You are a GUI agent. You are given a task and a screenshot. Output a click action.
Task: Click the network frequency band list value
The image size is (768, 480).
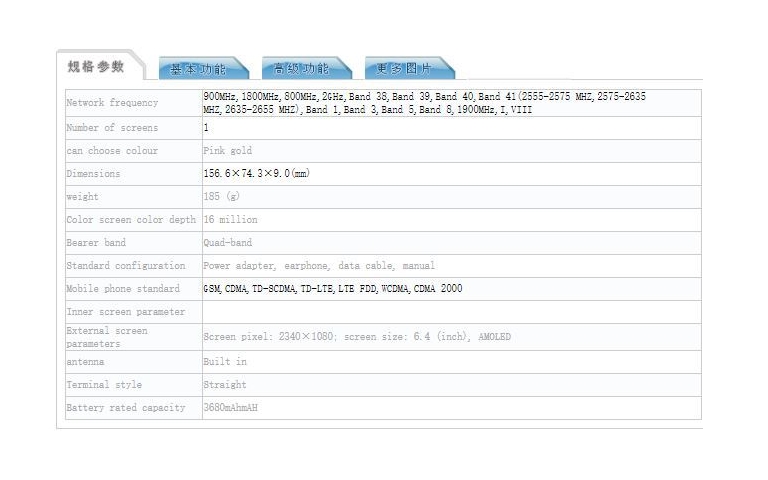(x=424, y=103)
